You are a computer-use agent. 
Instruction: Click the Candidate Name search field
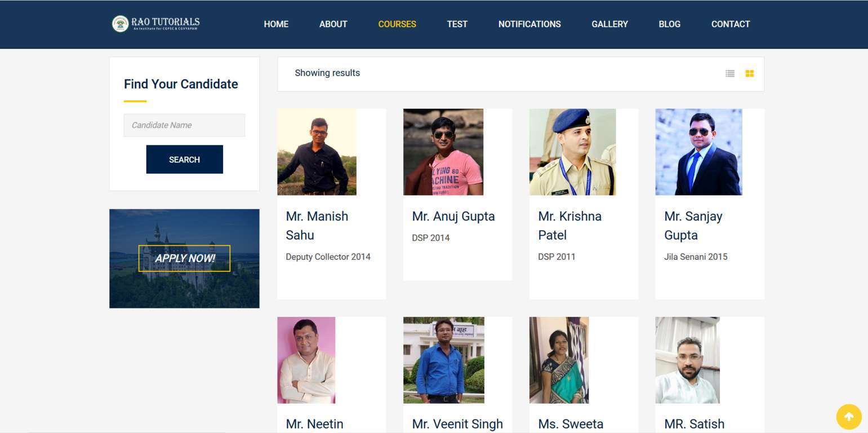(x=184, y=125)
